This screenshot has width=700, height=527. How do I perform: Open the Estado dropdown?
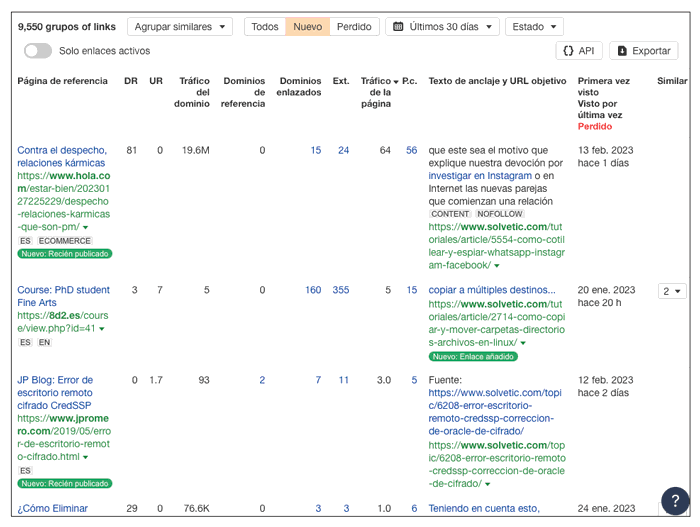pos(534,27)
